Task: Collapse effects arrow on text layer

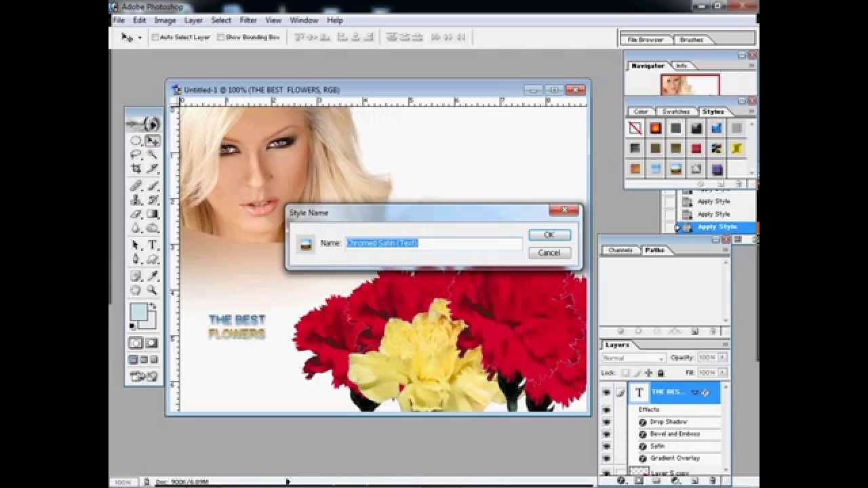Action: coord(694,392)
